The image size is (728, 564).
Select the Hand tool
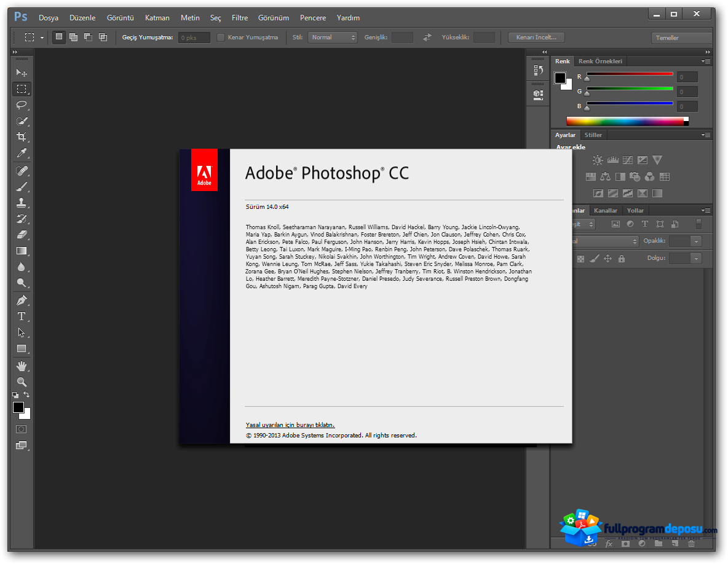[x=22, y=366]
